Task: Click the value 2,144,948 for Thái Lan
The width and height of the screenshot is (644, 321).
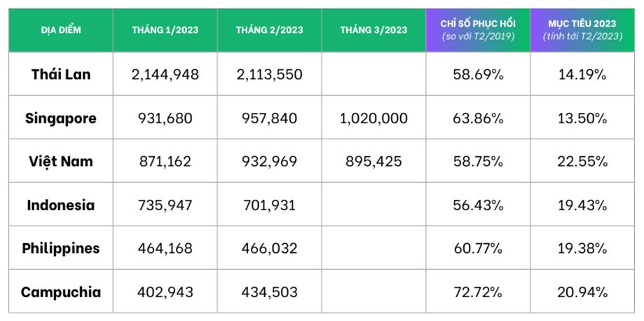Action: coord(165,74)
